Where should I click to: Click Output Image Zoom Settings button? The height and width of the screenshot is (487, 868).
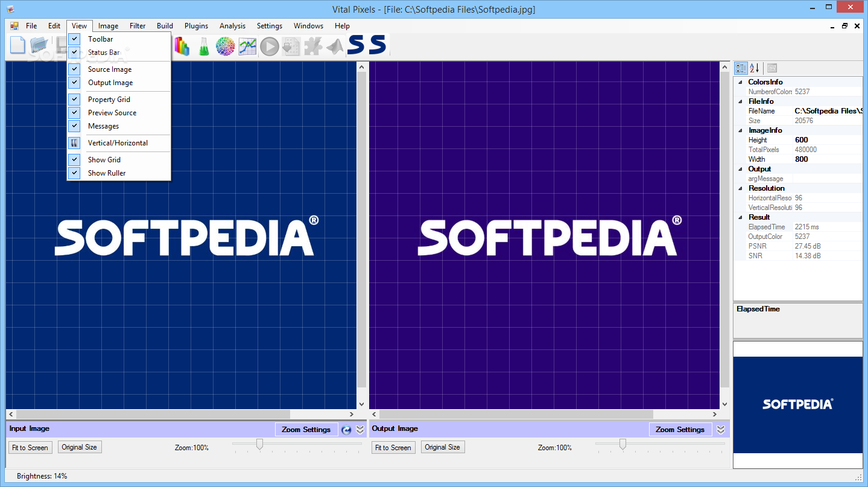(680, 430)
